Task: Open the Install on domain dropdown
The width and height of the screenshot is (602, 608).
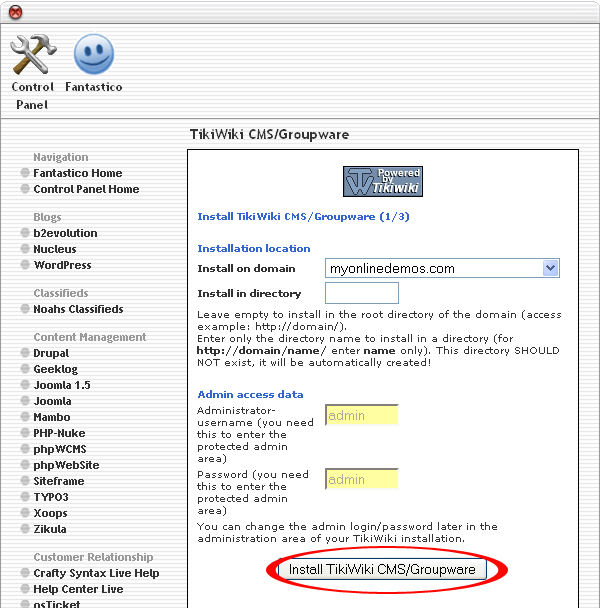Action: click(x=442, y=268)
